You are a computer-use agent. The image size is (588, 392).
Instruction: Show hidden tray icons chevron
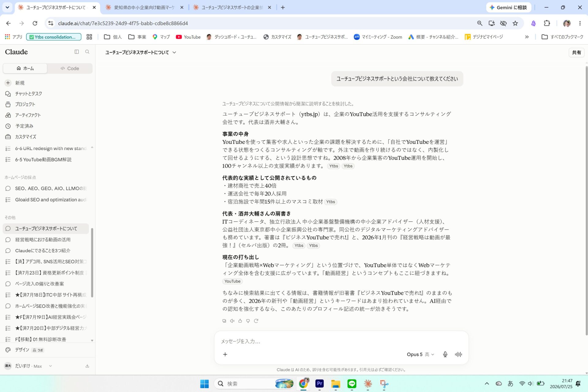[x=487, y=384]
